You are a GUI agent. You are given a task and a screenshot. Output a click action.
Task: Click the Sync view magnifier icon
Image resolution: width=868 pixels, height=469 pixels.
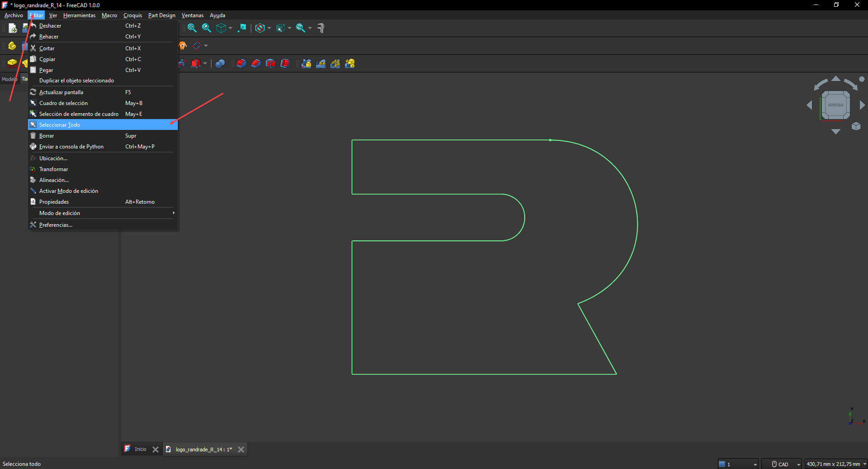click(300, 28)
